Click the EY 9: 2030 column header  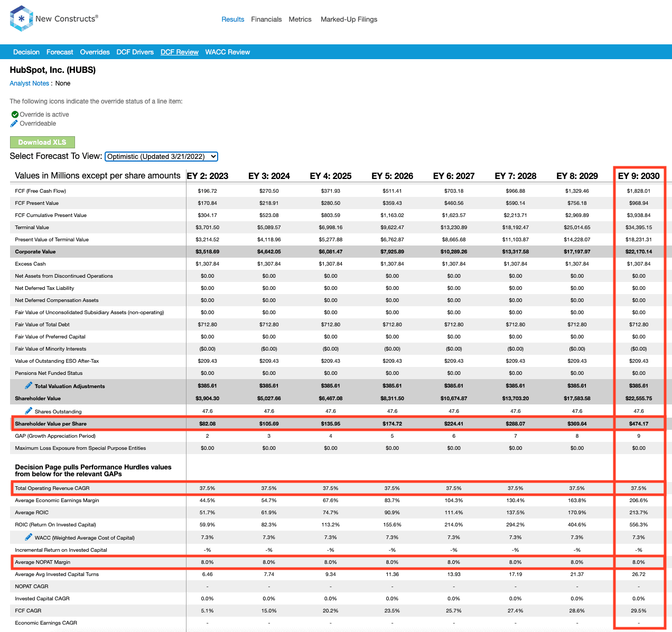pos(639,176)
